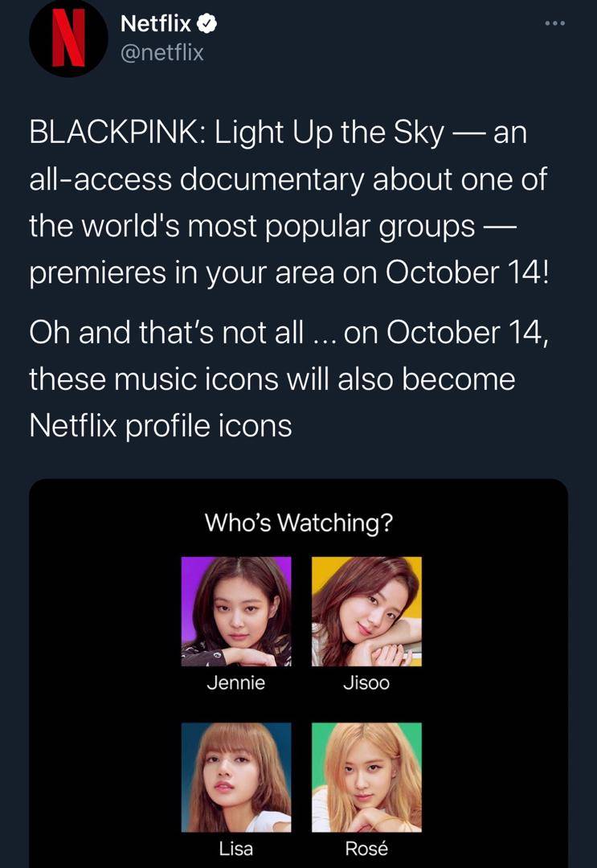Click the premieres in your area line

point(289,273)
